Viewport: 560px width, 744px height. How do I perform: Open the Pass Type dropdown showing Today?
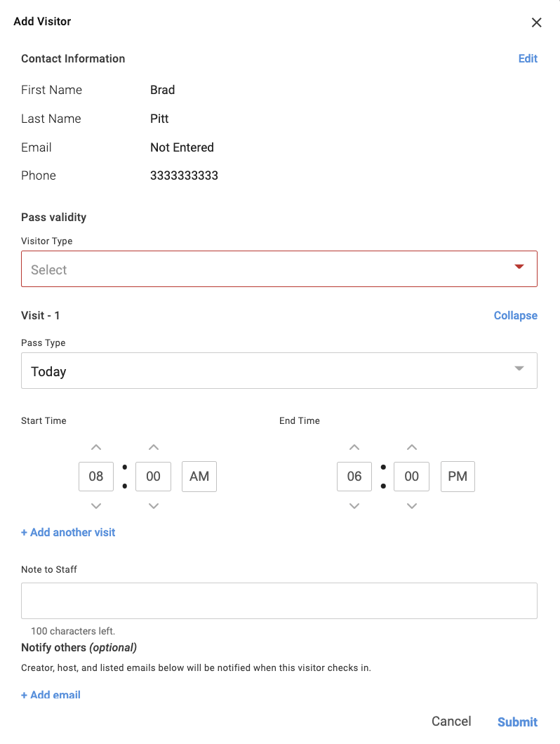tap(279, 371)
